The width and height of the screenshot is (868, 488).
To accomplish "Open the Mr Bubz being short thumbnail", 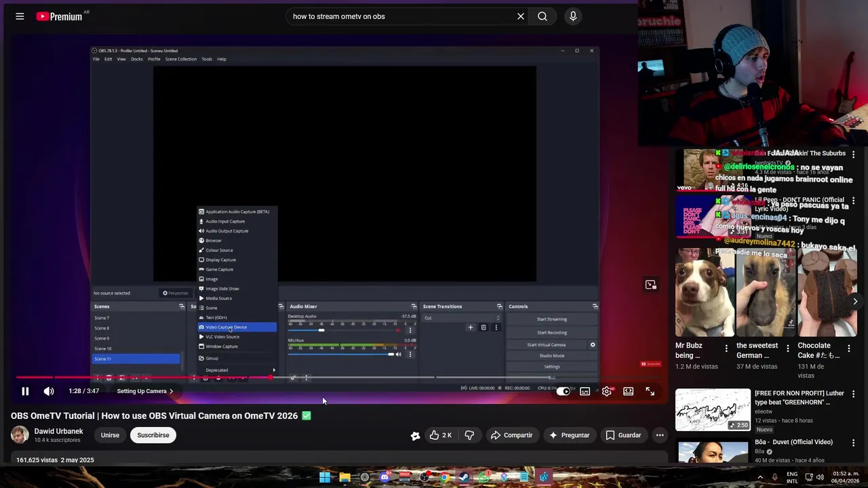I will click(x=705, y=292).
